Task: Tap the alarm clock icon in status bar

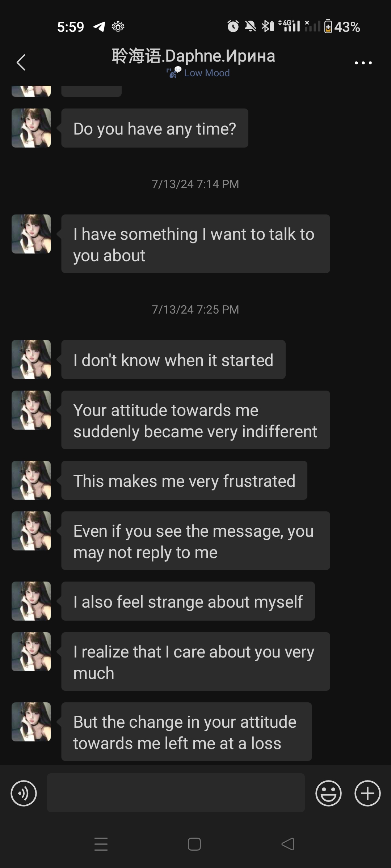Action: (x=233, y=26)
